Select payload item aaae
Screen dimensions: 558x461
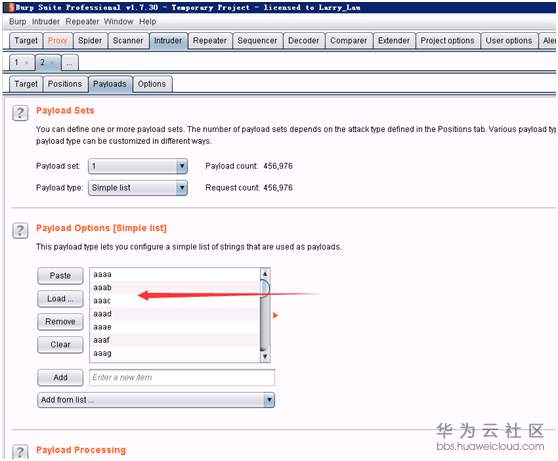click(x=175, y=327)
